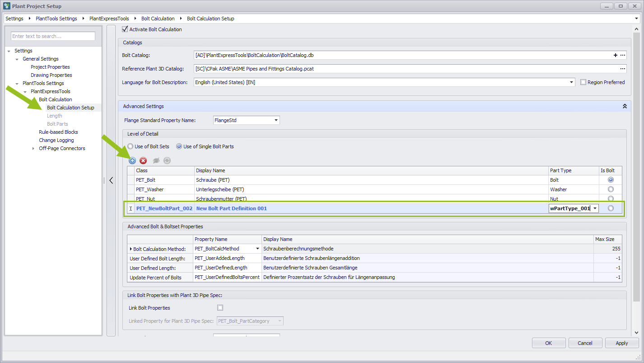Collapse the Bolt Calculation tree node
The height and width of the screenshot is (363, 644).
(33, 100)
